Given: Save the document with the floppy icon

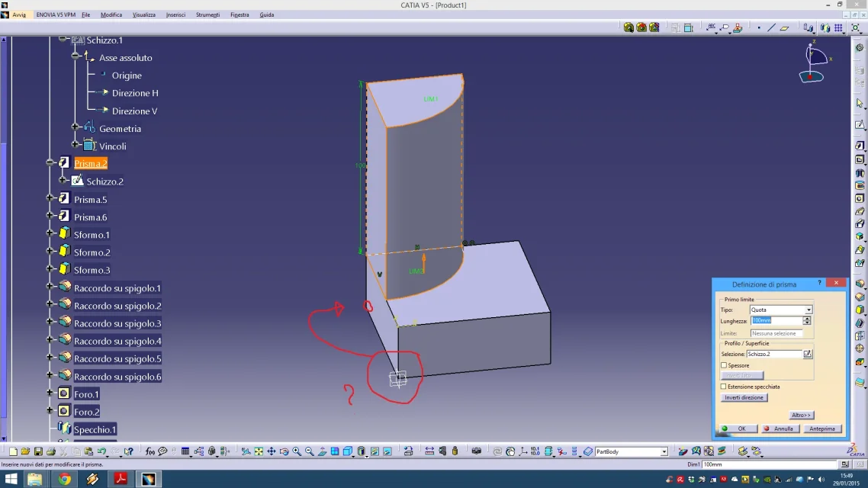Looking at the screenshot, I should coord(38,451).
